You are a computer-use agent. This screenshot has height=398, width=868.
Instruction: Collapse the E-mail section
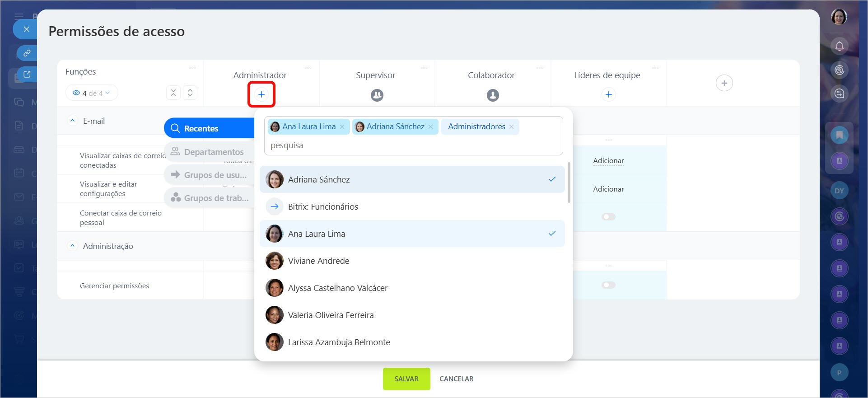click(x=72, y=121)
